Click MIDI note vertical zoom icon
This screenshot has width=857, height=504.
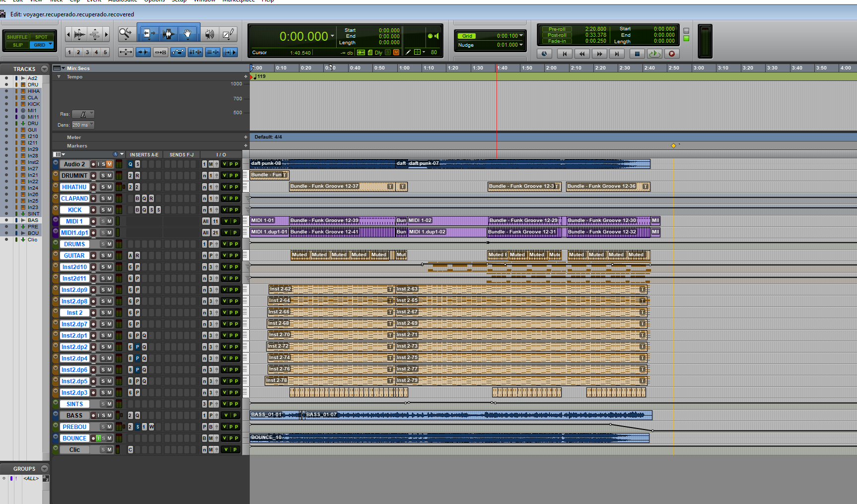94,34
